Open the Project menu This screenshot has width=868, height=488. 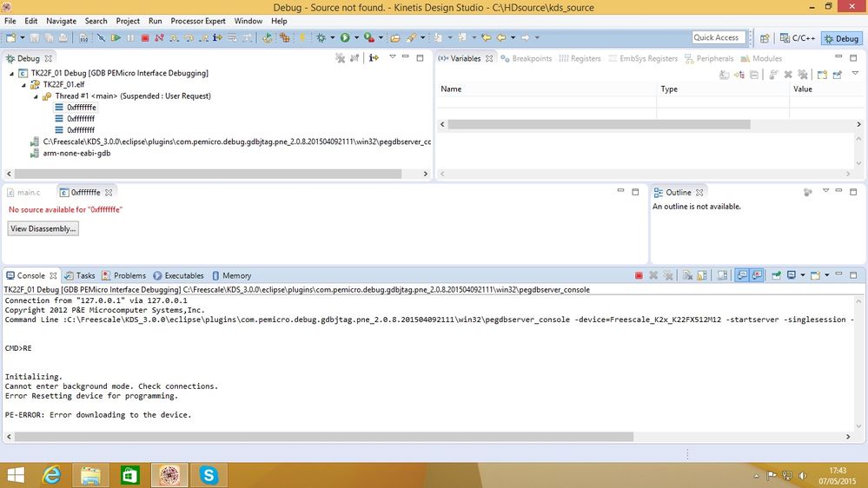pyautogui.click(x=128, y=21)
